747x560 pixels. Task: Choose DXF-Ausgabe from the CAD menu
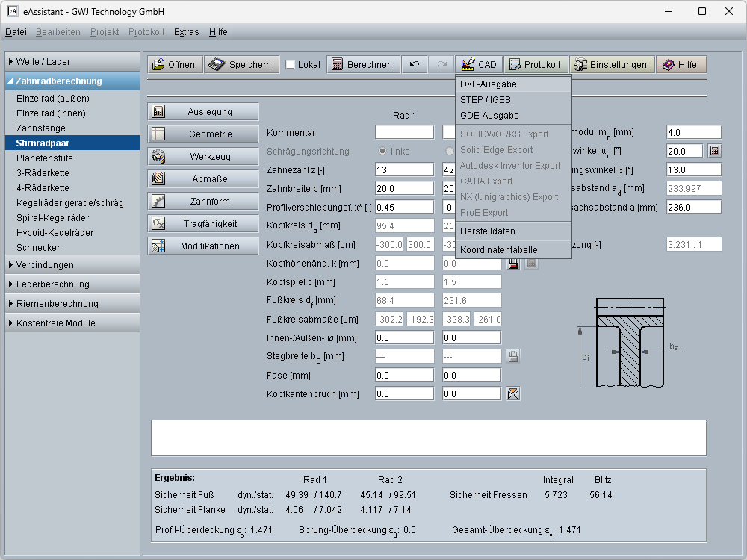[489, 84]
